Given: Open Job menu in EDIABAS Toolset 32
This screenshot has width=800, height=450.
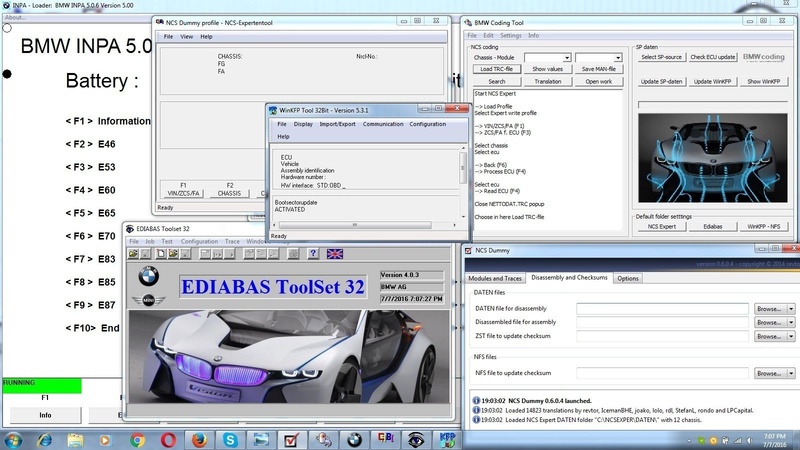Looking at the screenshot, I should [149, 241].
